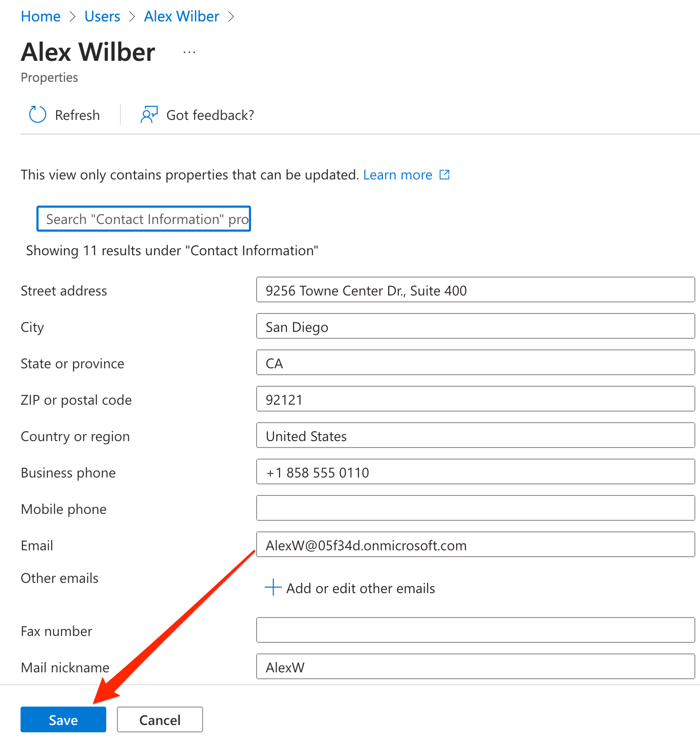Click the plus icon for other emails
The height and width of the screenshot is (740, 700).
273,587
